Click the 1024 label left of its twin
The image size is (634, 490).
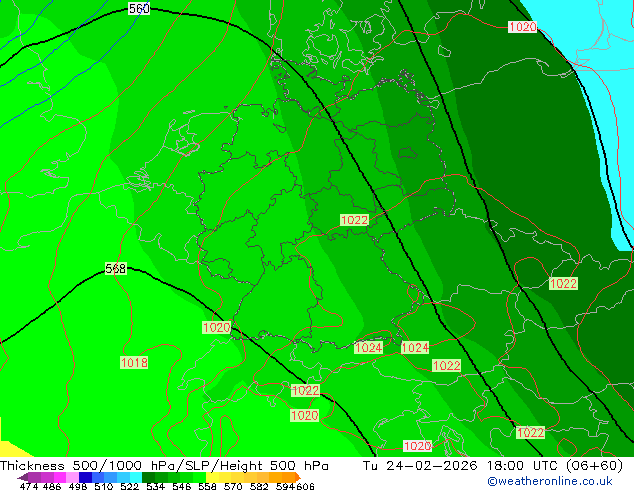click(x=368, y=348)
